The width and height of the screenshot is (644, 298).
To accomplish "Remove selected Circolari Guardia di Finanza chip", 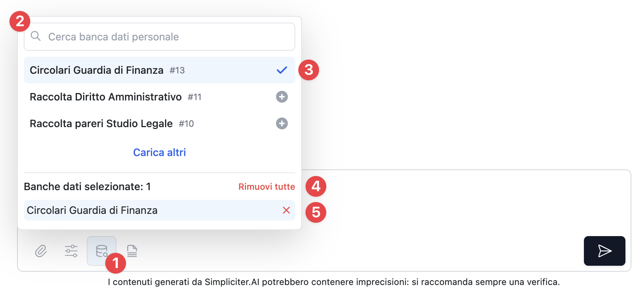I will point(286,210).
